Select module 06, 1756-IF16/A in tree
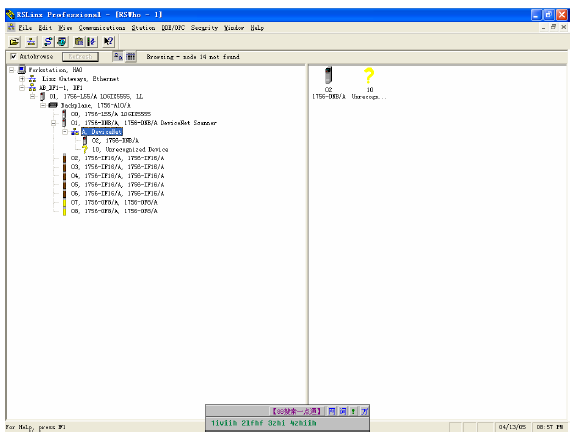The width and height of the screenshot is (578, 435). tap(117, 194)
